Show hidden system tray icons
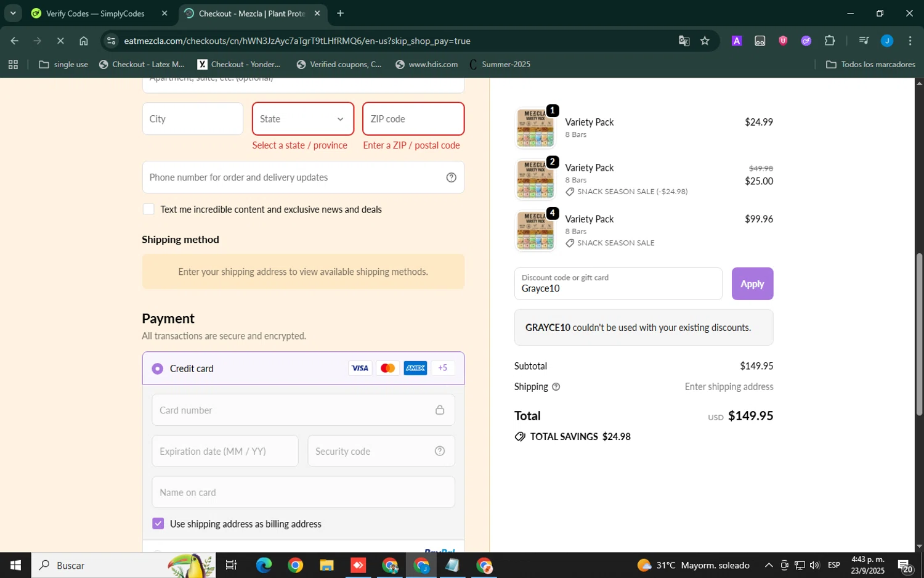This screenshot has width=924, height=578. pos(769,565)
